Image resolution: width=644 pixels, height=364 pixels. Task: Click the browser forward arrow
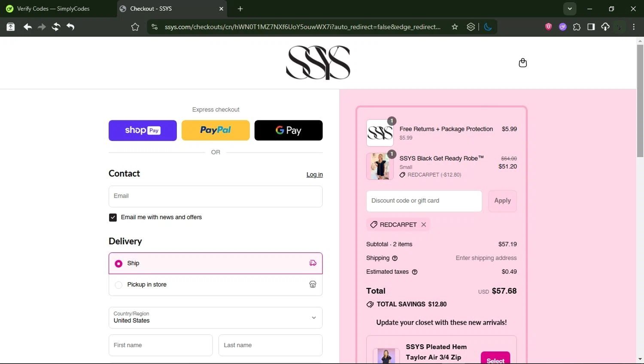tap(42, 27)
